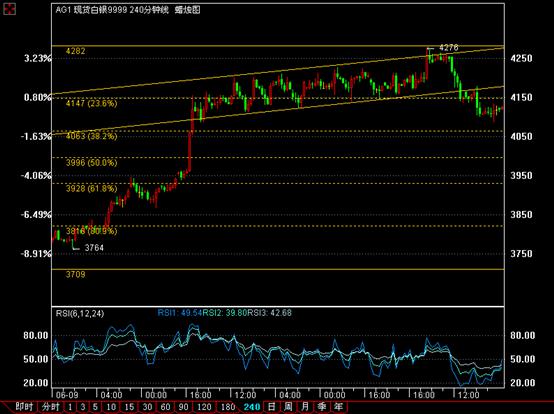Click the 3709 bottom Fibonacci level label
Screen dimensions: 554x414
(76, 274)
